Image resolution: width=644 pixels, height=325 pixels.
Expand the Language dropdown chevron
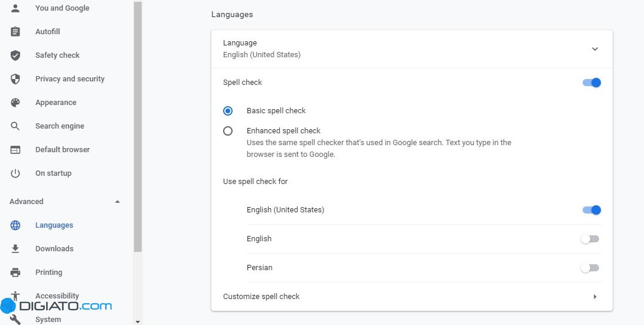pyautogui.click(x=594, y=49)
